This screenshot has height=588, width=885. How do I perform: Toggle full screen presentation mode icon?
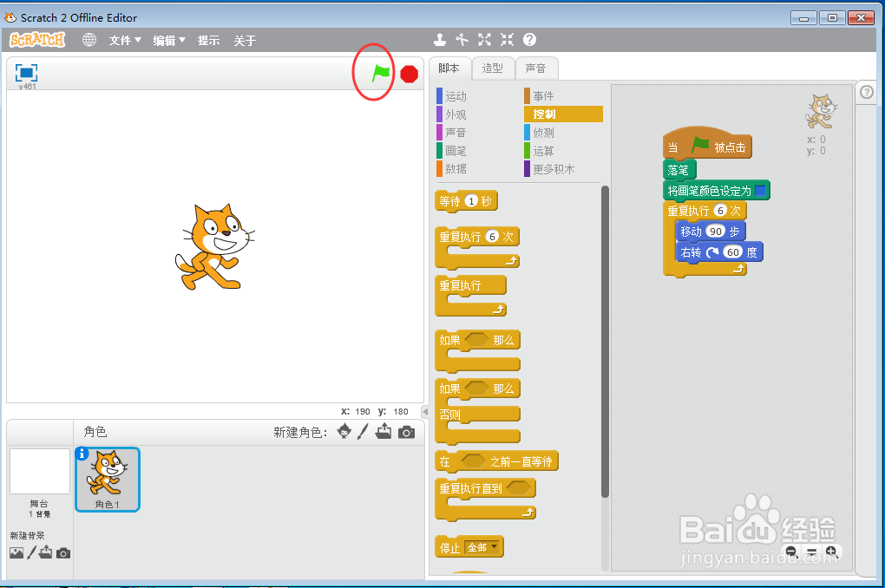pos(26,73)
